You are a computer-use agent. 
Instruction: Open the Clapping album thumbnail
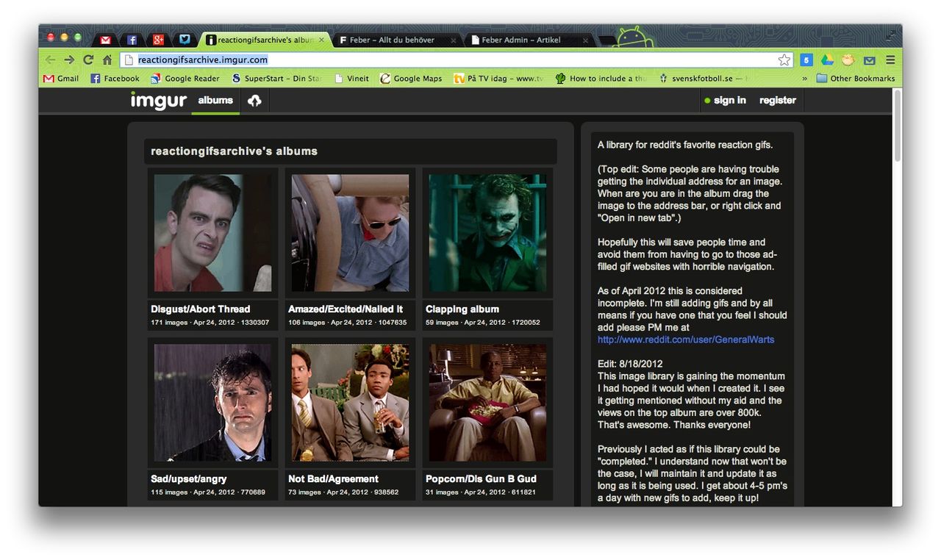[487, 232]
